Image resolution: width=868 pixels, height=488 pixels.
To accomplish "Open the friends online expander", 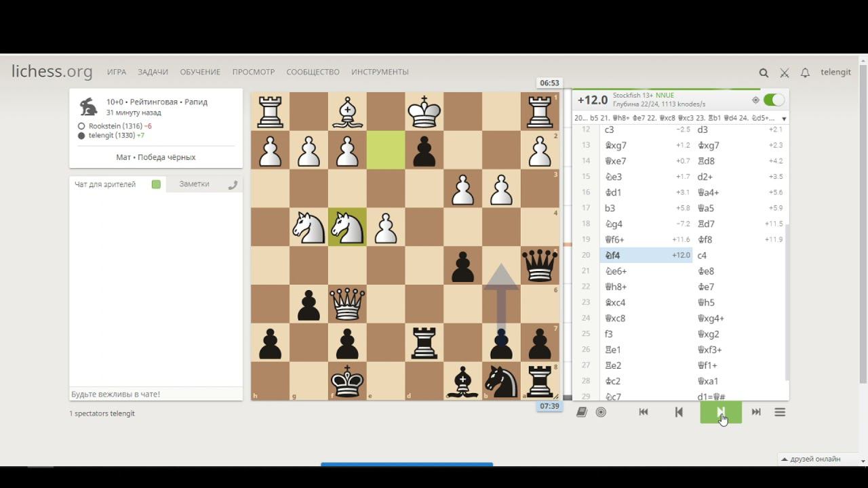I will point(812,459).
